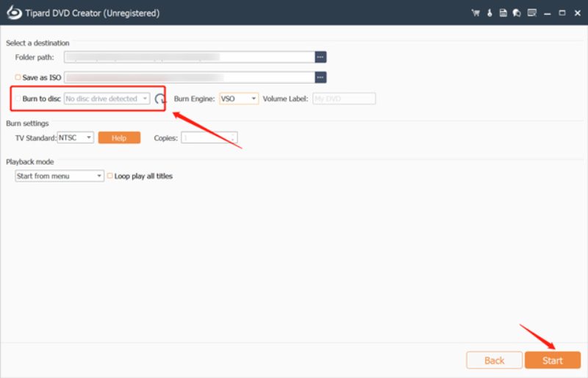
Task: Browse for ISO save location ellipsis button
Action: [320, 77]
